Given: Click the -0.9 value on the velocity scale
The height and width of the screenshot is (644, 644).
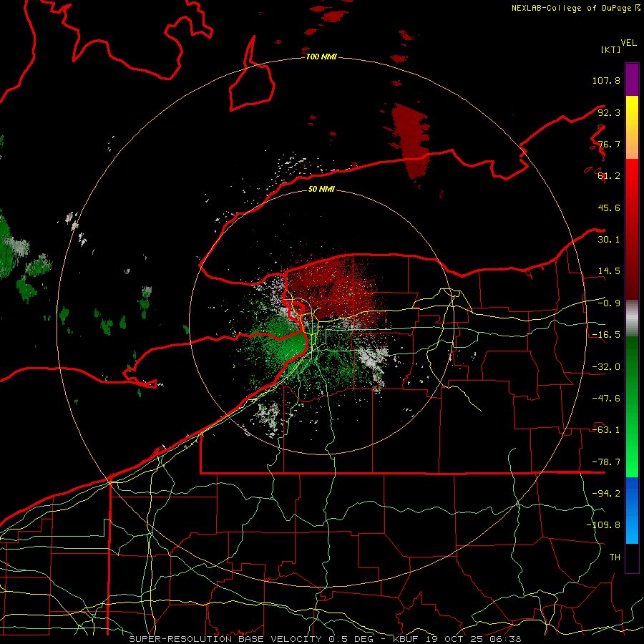Looking at the screenshot, I should [x=609, y=303].
